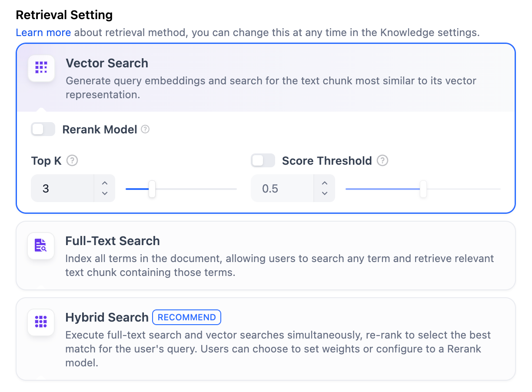The height and width of the screenshot is (392, 532).
Task: Click the Vector Search grid icon
Action: pyautogui.click(x=41, y=68)
